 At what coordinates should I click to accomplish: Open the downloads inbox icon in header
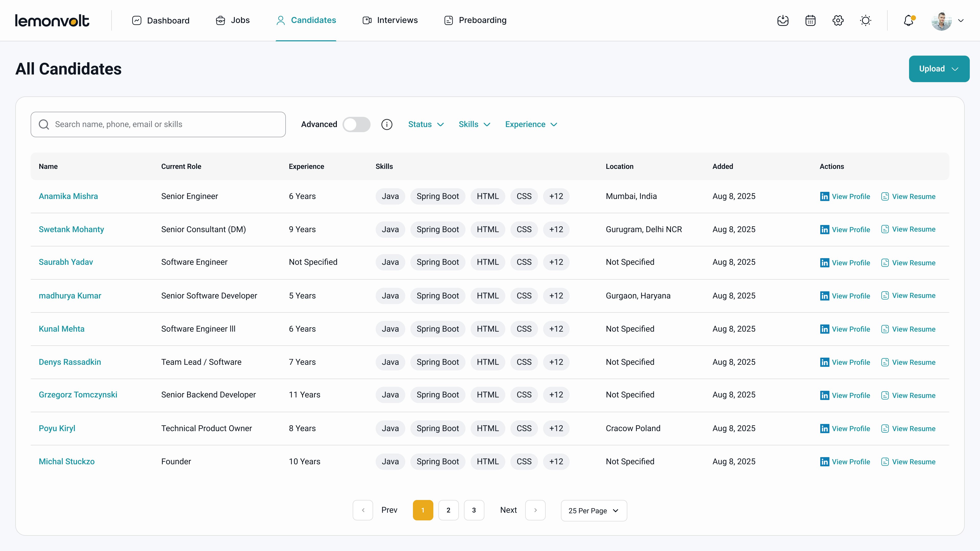point(783,20)
